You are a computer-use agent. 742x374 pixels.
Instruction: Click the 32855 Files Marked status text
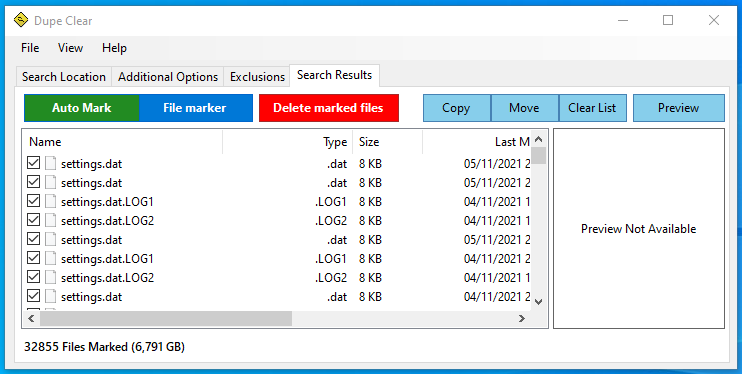pyautogui.click(x=105, y=347)
